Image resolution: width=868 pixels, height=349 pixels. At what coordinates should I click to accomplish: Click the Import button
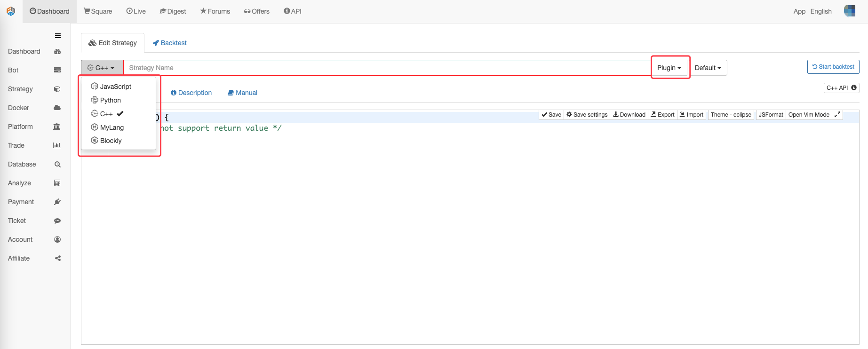[x=692, y=115]
